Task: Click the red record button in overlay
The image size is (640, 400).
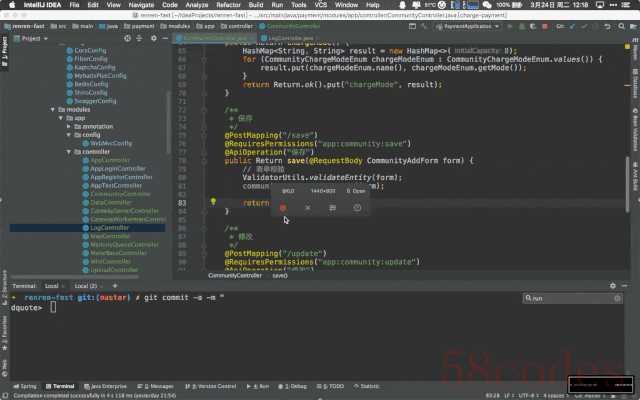Action: (283, 208)
